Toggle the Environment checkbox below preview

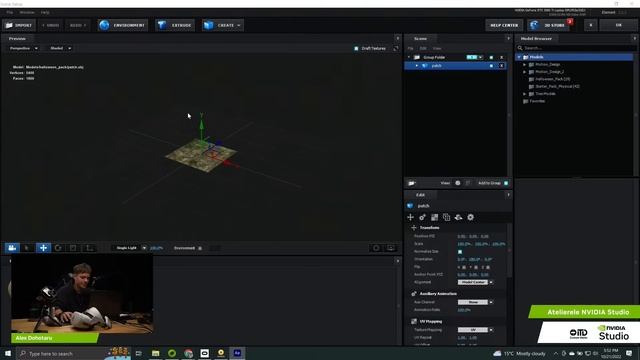200,248
